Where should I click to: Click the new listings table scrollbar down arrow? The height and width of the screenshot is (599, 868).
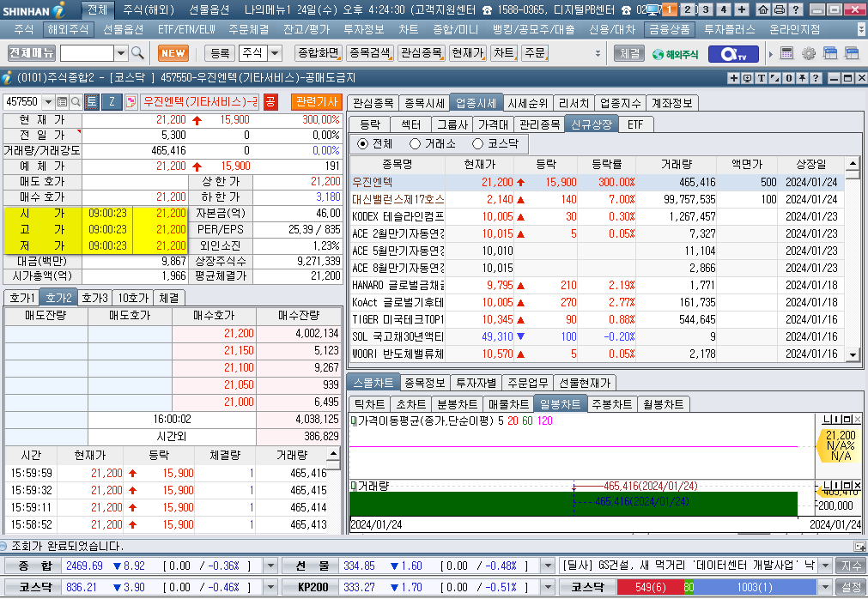(853, 355)
